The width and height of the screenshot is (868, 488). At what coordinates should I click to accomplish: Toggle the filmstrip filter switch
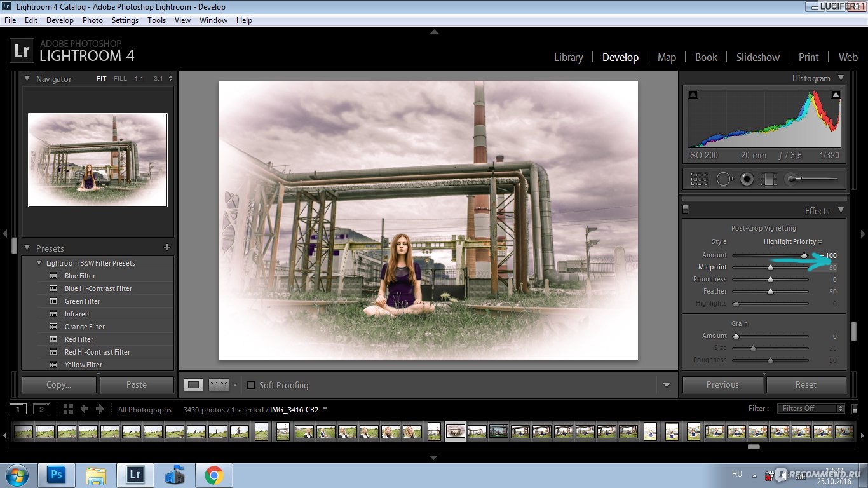coord(855,409)
